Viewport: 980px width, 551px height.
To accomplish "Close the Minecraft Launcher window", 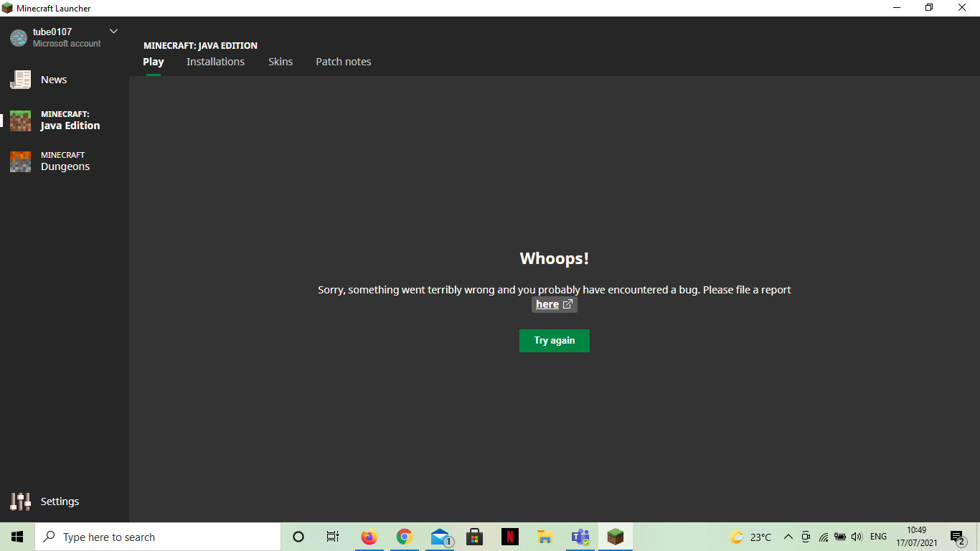I will 963,8.
